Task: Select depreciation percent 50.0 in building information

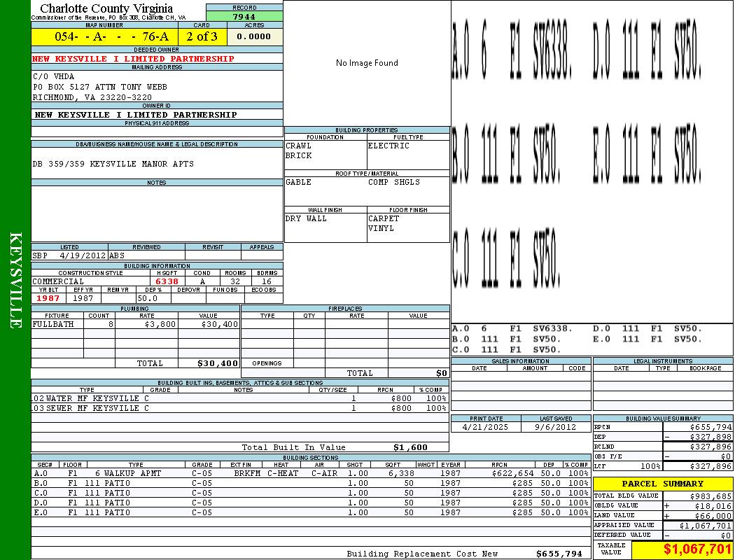Action: [147, 298]
